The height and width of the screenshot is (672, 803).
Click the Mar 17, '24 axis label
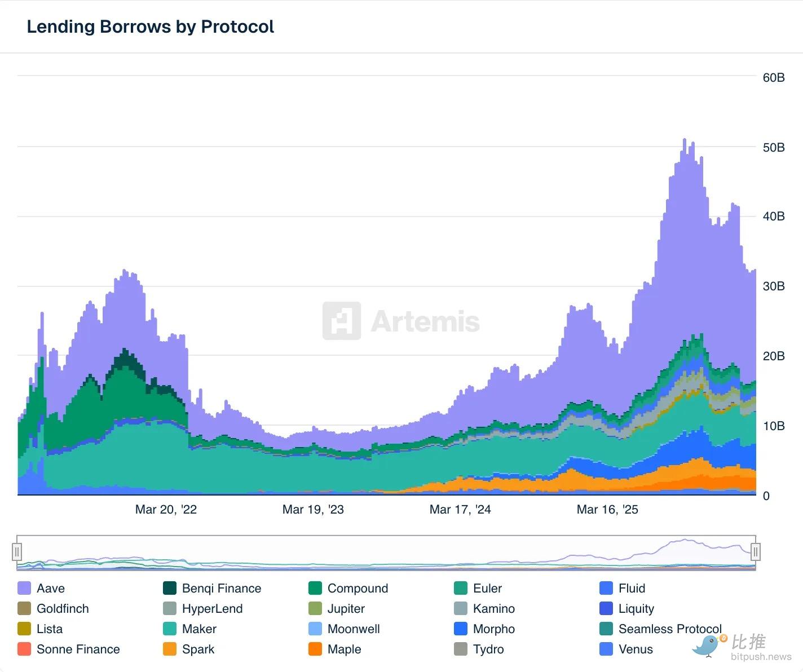(460, 510)
